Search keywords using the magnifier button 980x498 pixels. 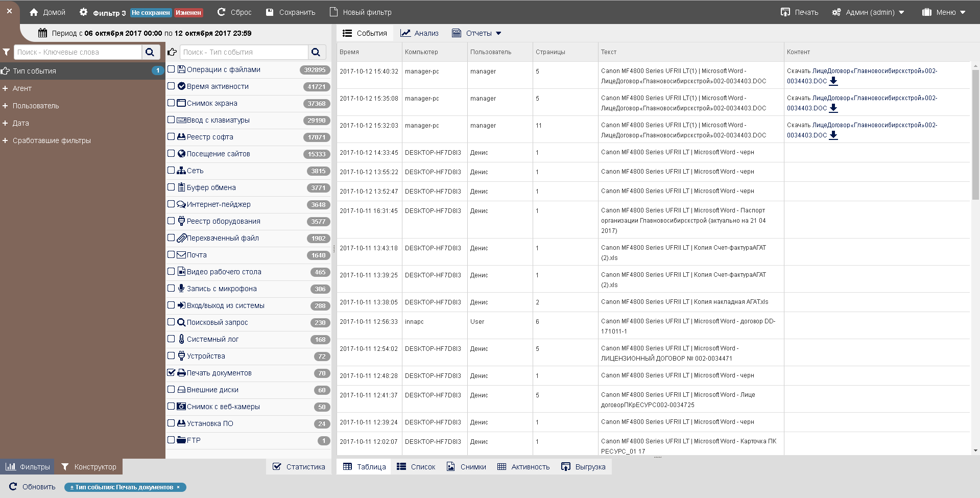point(150,52)
